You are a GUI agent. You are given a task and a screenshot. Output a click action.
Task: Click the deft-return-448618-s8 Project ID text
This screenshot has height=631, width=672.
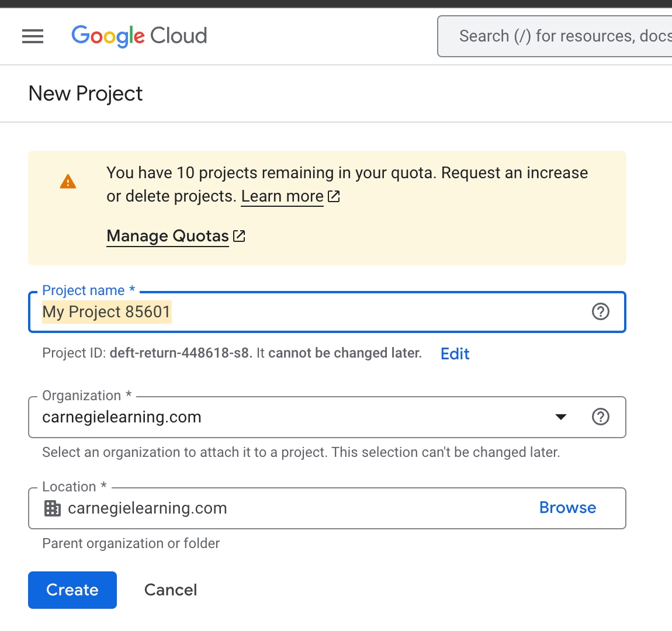pos(179,353)
